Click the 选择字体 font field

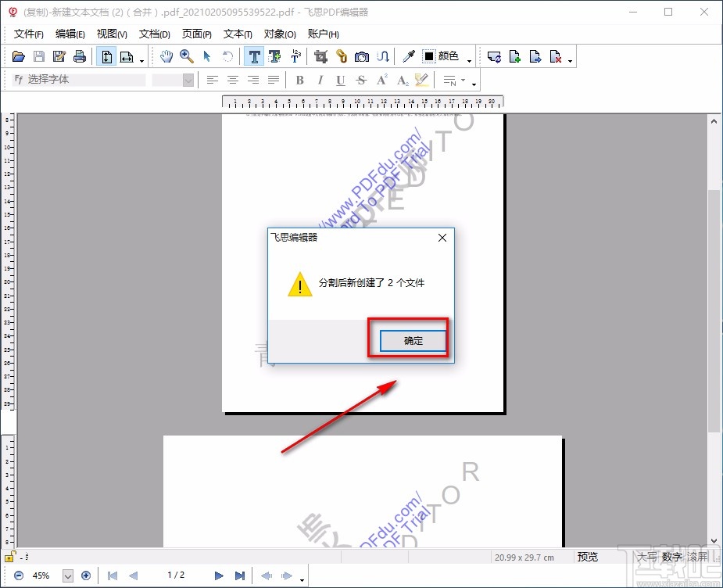79,80
